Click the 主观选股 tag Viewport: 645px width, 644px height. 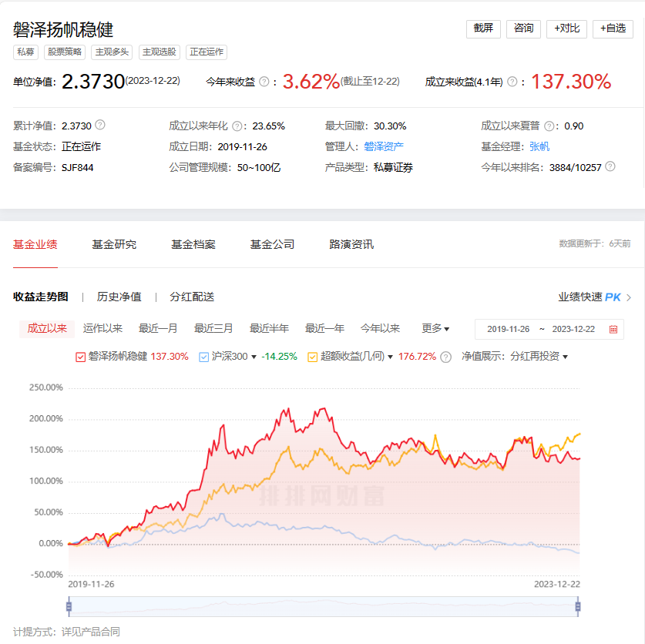160,52
